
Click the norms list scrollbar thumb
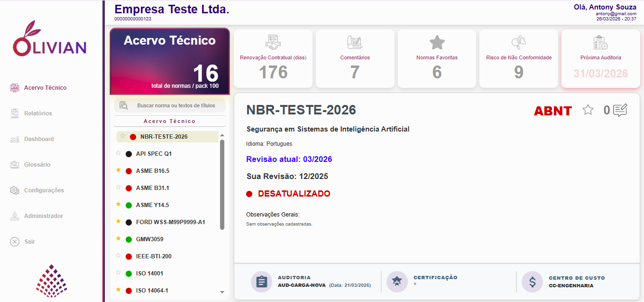(x=222, y=185)
